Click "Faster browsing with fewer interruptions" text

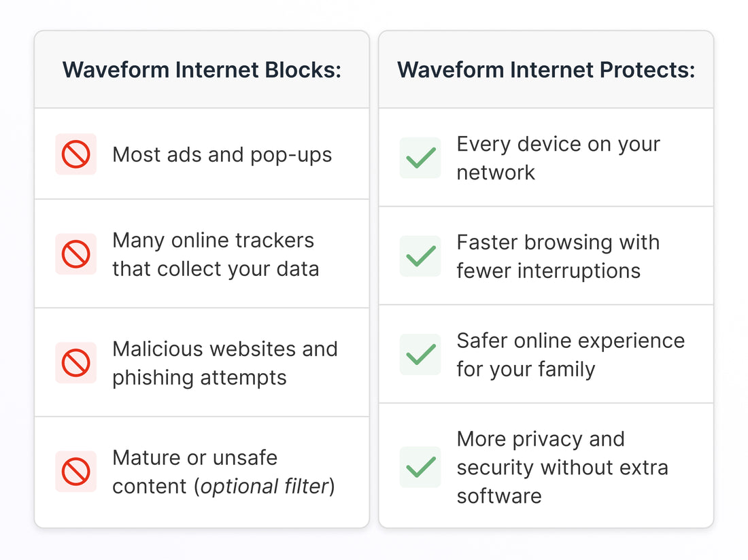click(x=558, y=256)
